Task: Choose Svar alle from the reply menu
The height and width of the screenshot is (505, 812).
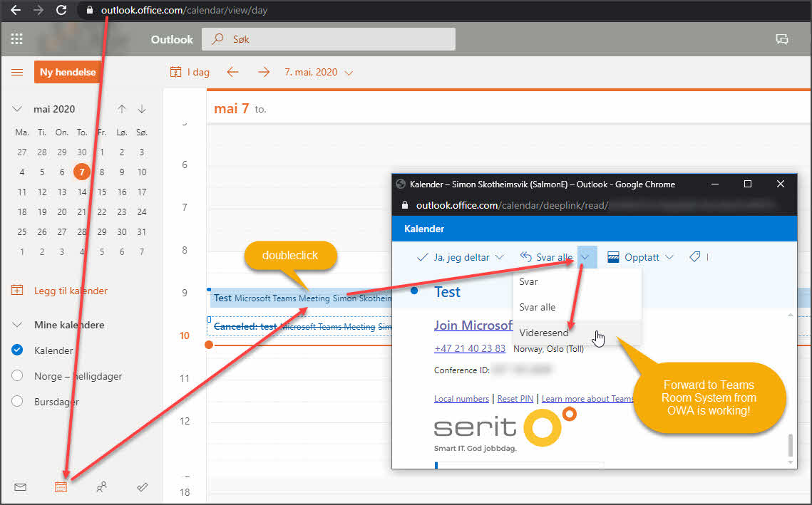Action: (x=577, y=307)
